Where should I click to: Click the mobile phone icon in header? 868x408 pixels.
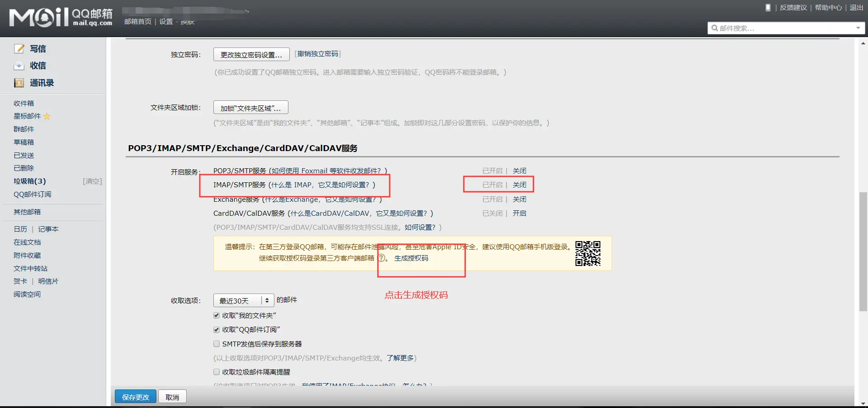[768, 7]
